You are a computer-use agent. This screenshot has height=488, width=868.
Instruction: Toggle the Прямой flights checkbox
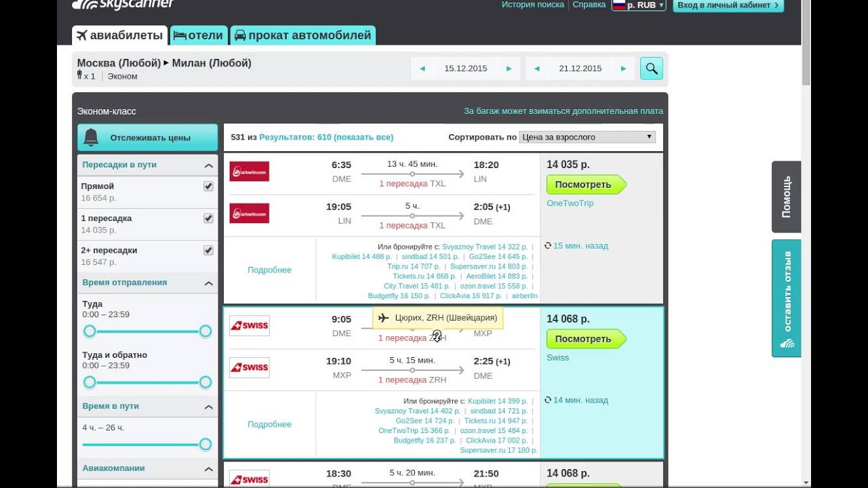pos(208,186)
